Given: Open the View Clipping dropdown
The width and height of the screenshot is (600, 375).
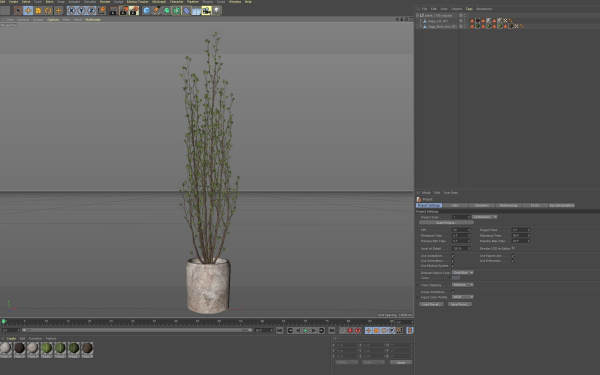Looking at the screenshot, I should tap(463, 285).
